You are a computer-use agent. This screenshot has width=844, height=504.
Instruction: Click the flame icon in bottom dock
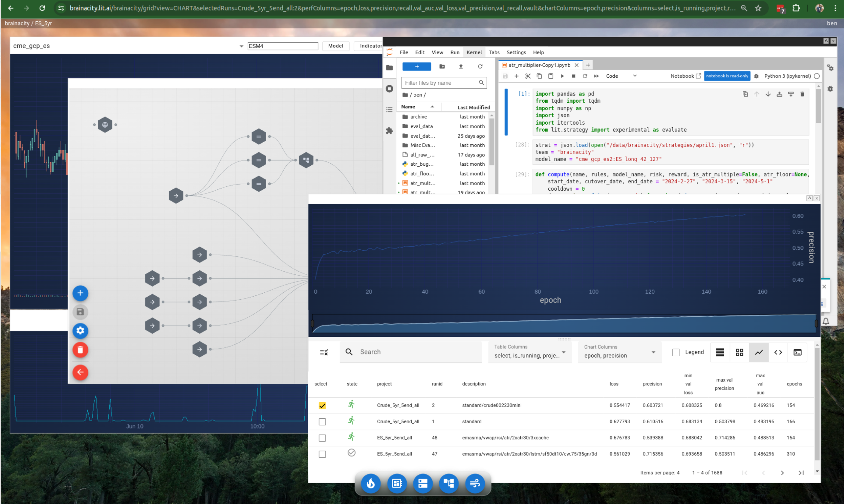370,483
